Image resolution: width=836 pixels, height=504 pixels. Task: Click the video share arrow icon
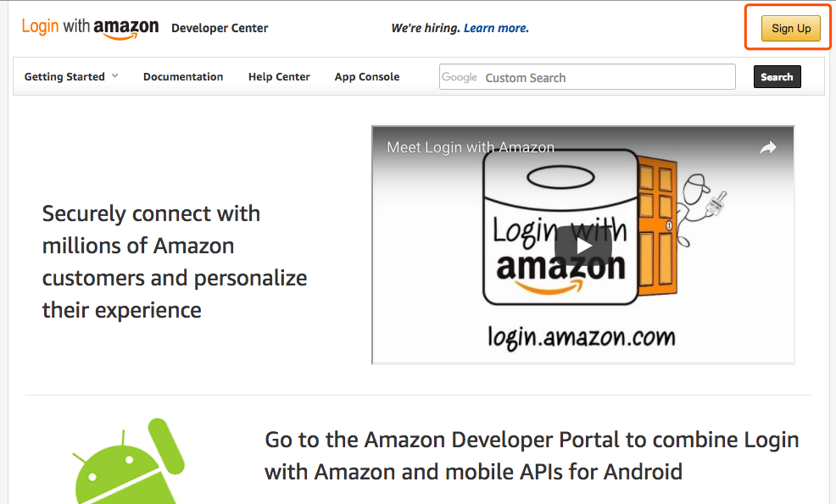[x=767, y=148]
